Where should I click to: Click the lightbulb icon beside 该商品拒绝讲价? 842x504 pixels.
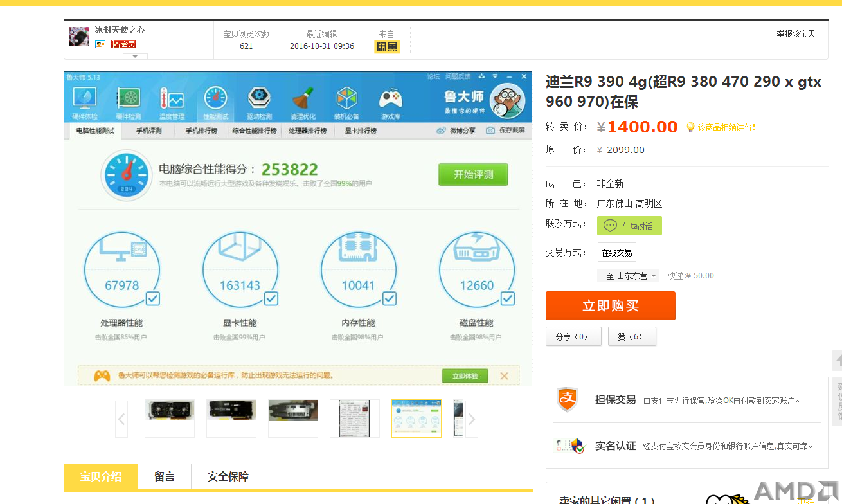[x=691, y=127]
